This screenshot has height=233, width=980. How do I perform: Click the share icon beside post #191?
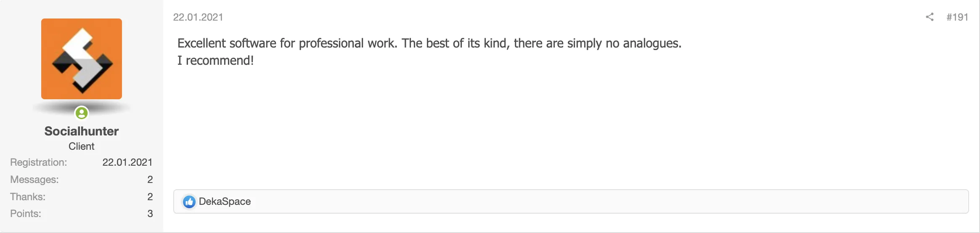[x=930, y=17]
